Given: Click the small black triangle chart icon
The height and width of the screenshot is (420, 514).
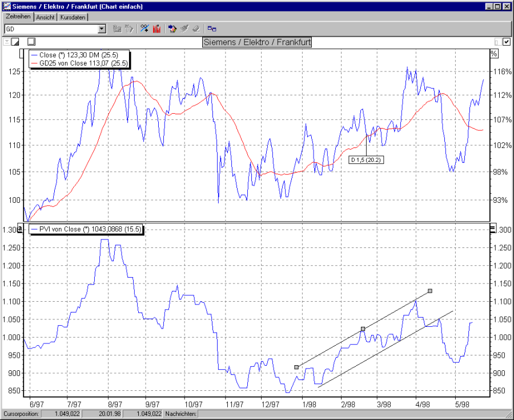Looking at the screenshot, I should (15, 41).
